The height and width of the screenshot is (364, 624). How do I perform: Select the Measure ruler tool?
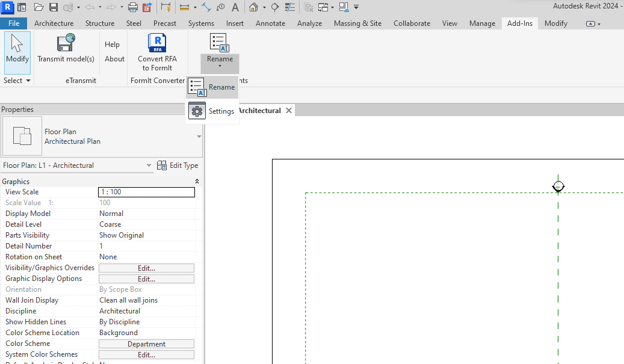tap(184, 7)
